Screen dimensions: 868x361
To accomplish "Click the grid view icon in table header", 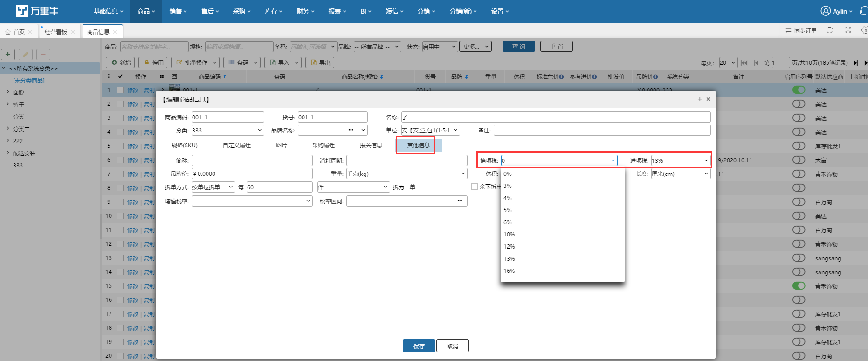I will click(x=162, y=76).
